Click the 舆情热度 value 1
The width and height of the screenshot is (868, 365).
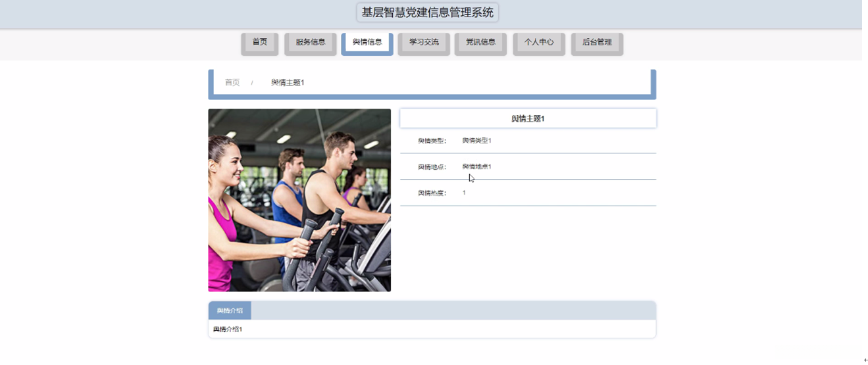pos(464,193)
